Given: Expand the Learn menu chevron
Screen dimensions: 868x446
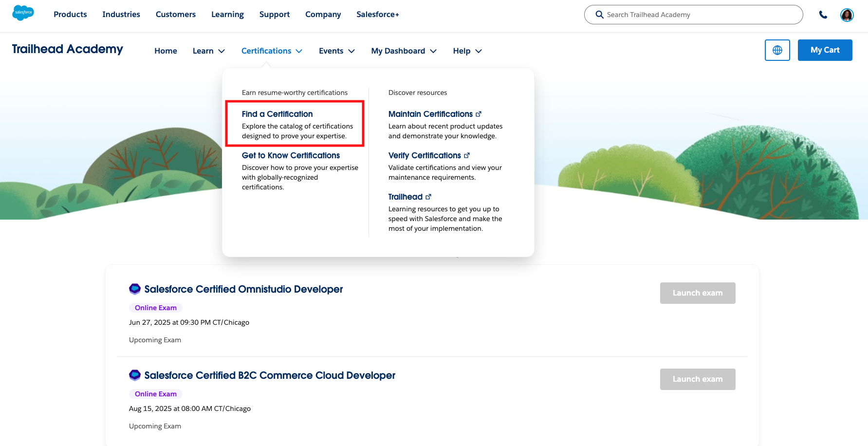Looking at the screenshot, I should (222, 51).
